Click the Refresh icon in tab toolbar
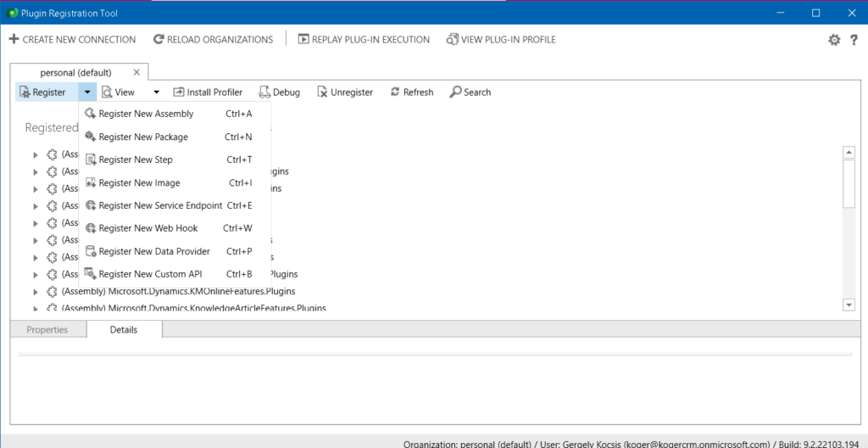 coord(395,92)
